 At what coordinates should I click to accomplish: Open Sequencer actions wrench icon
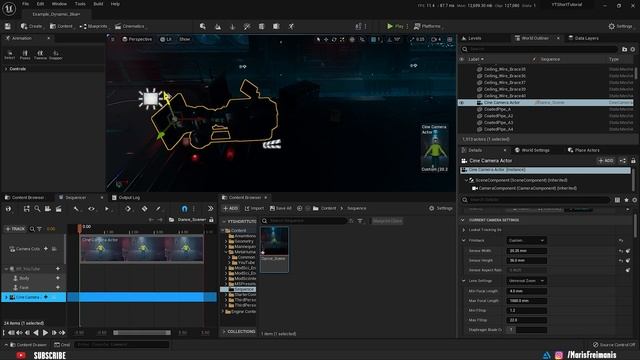click(x=76, y=209)
